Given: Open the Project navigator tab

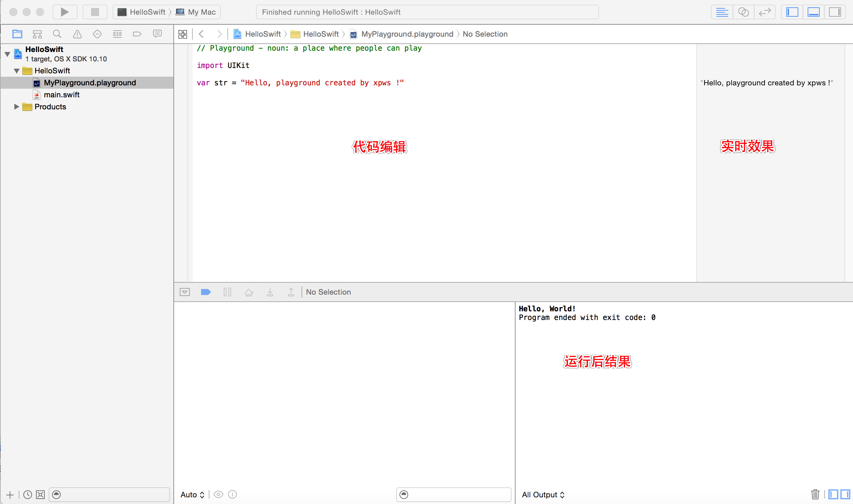Looking at the screenshot, I should point(17,34).
